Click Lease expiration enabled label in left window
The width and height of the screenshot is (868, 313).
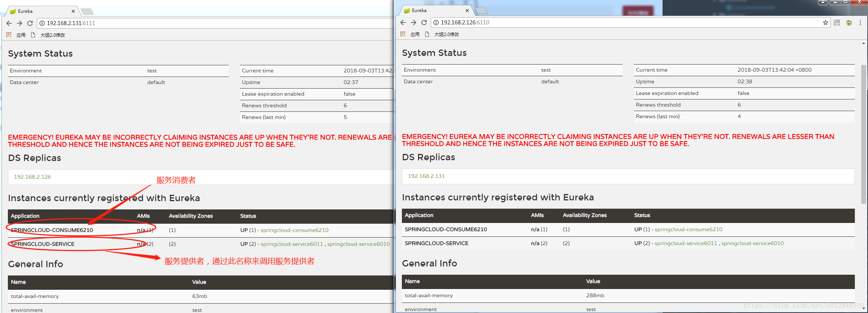273,94
